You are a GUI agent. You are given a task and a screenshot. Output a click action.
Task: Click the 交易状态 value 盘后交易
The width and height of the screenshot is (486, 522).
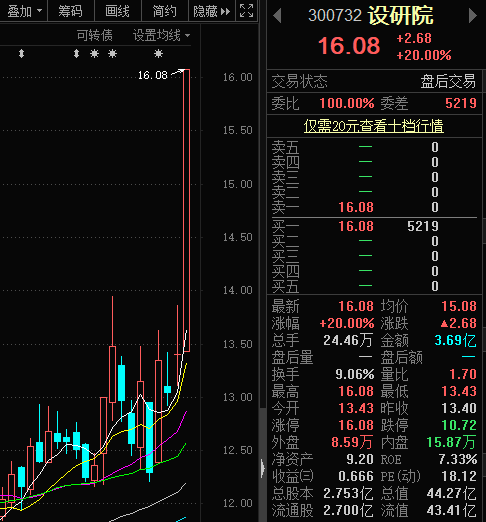[448, 81]
